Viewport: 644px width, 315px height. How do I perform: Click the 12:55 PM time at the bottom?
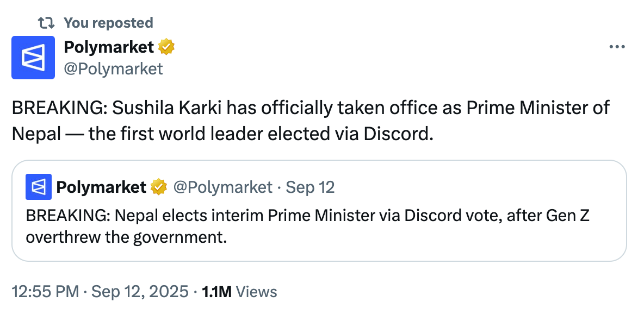[45, 292]
